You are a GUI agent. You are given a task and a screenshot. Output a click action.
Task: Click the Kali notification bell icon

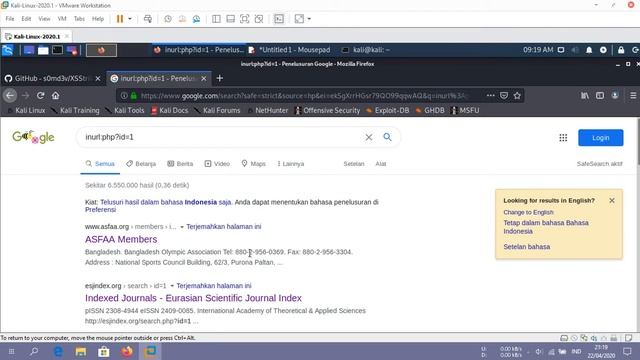(589, 50)
